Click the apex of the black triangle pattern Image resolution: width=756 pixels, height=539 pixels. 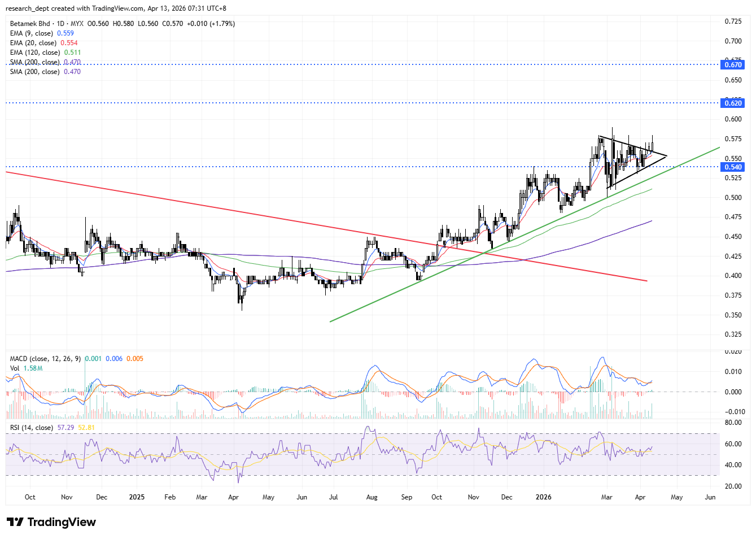click(x=667, y=155)
